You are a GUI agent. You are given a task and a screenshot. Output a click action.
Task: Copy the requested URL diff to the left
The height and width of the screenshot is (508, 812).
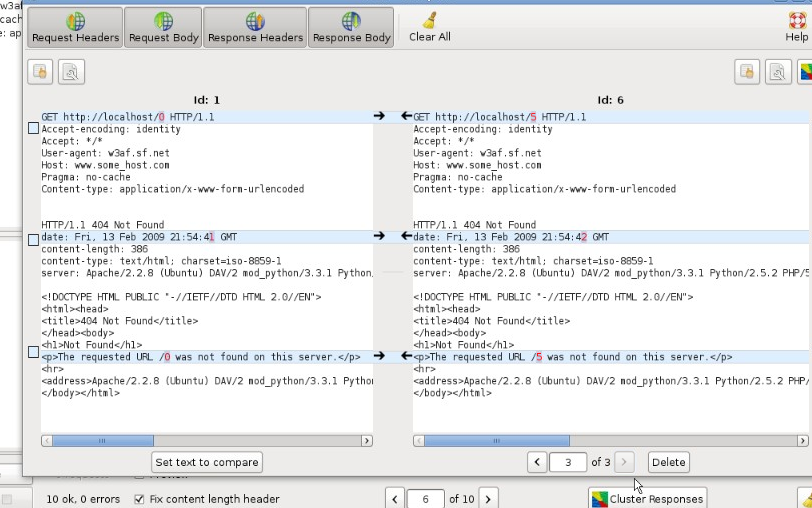pos(407,356)
